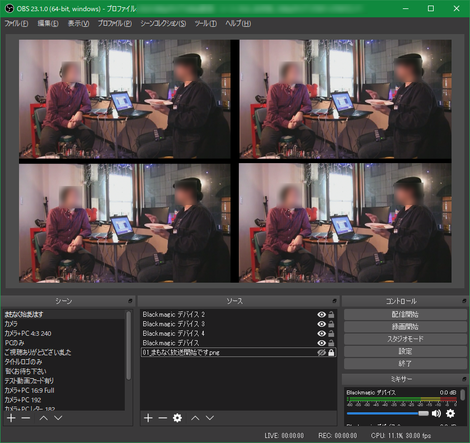The height and width of the screenshot is (443, 470).
Task: Toggle lock on Blackmagic デバイス source
Action: [x=331, y=343]
